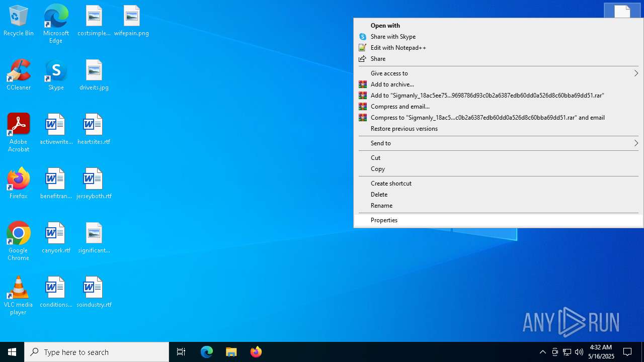Image resolution: width=644 pixels, height=362 pixels.
Task: Choose Delete from context menu
Action: (x=498, y=195)
